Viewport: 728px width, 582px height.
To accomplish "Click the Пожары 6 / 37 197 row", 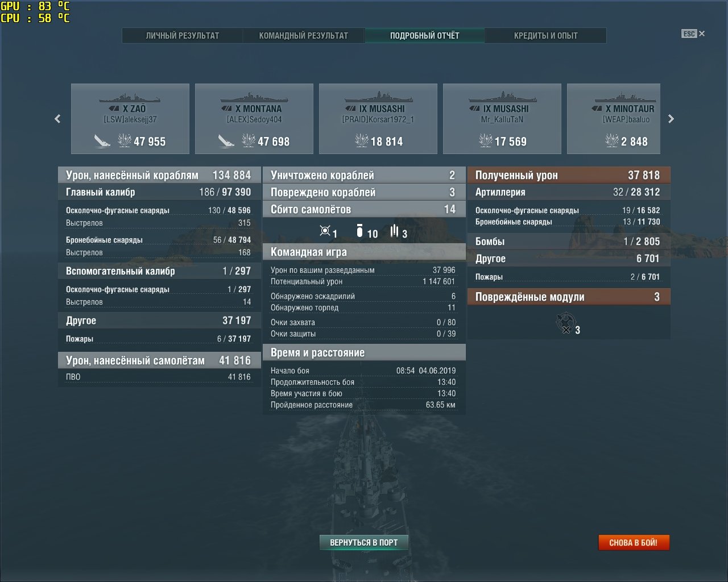I will pyautogui.click(x=158, y=339).
